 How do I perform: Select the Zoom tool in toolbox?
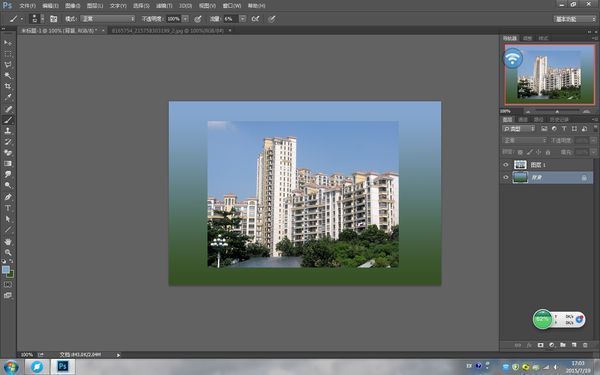[x=8, y=253]
